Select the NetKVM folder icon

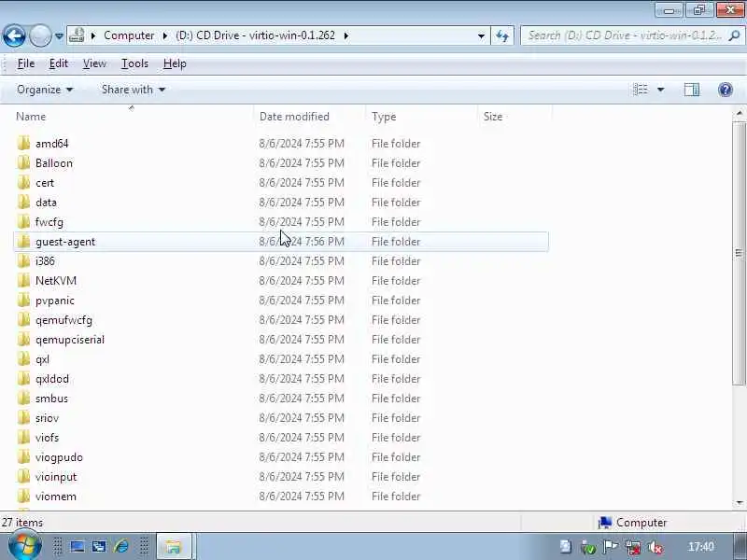pyautogui.click(x=23, y=281)
